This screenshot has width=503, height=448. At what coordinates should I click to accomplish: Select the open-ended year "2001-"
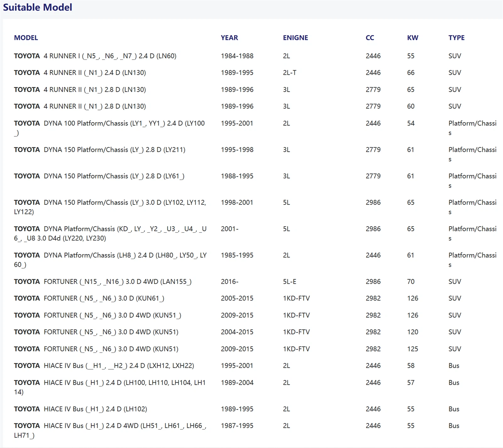(x=229, y=229)
